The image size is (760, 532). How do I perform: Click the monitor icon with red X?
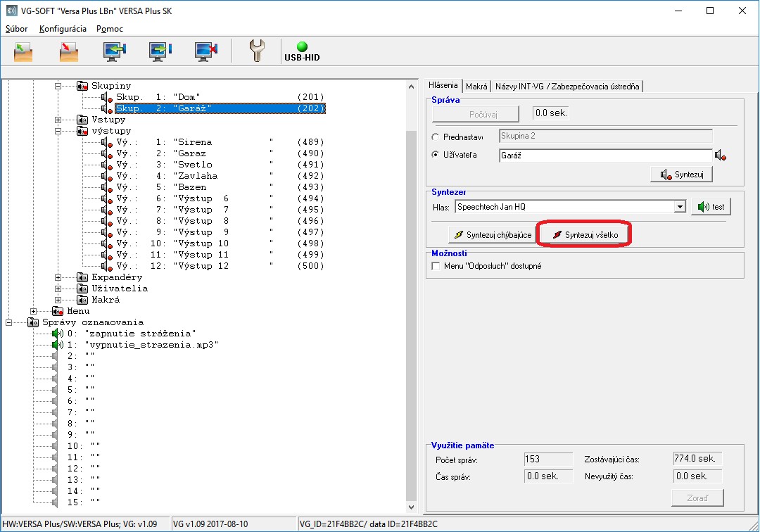[205, 51]
